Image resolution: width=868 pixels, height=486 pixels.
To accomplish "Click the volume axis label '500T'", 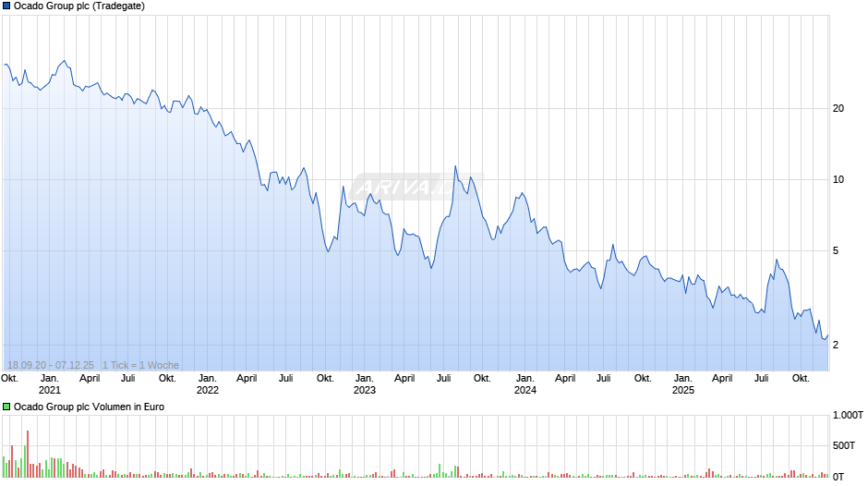I will (844, 445).
